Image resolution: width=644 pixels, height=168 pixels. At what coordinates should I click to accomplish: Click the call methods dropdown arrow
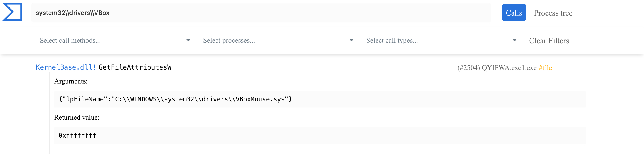[188, 41]
